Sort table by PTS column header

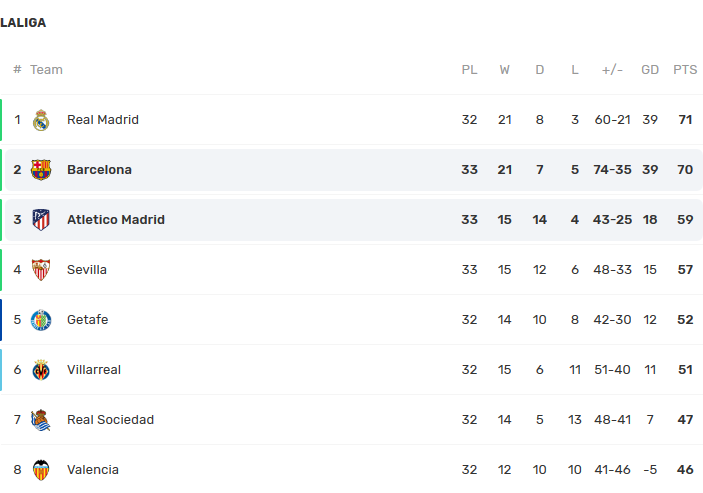tap(685, 70)
